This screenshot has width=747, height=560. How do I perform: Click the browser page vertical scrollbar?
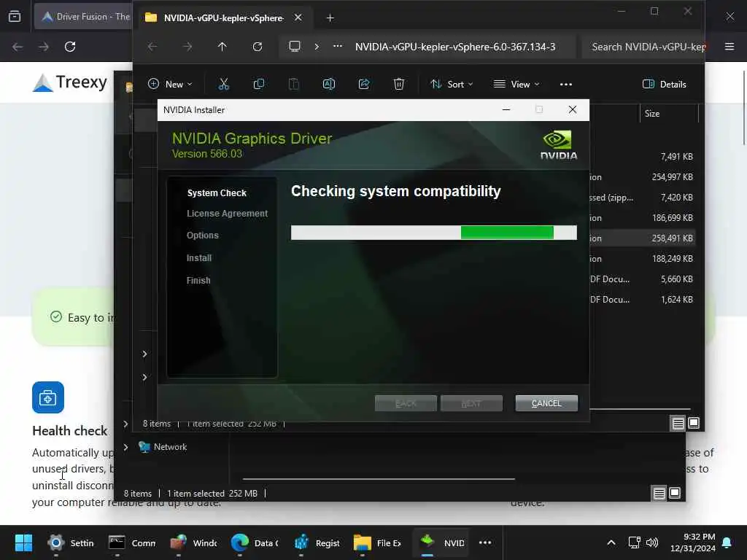tap(743, 108)
